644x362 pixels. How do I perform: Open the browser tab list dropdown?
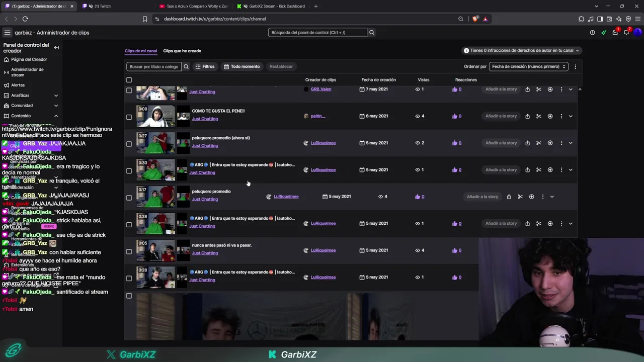(x=597, y=6)
